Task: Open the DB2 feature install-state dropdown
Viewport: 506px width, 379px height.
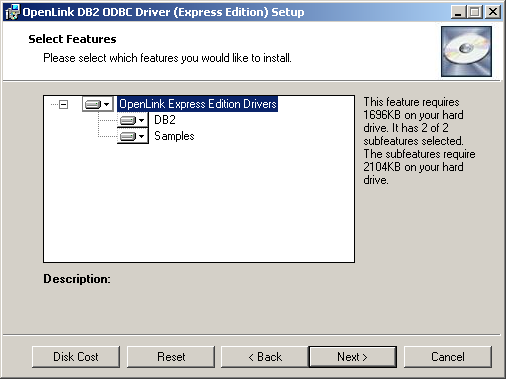Action: tap(133, 120)
